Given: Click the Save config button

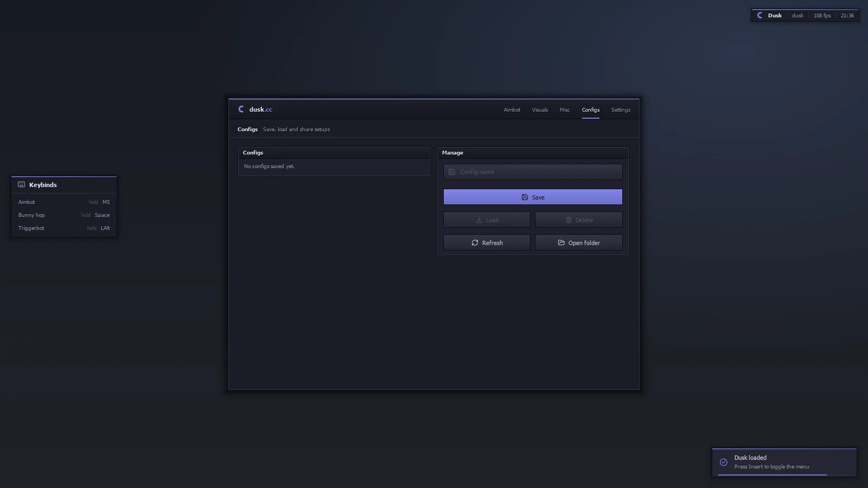Looking at the screenshot, I should [533, 197].
